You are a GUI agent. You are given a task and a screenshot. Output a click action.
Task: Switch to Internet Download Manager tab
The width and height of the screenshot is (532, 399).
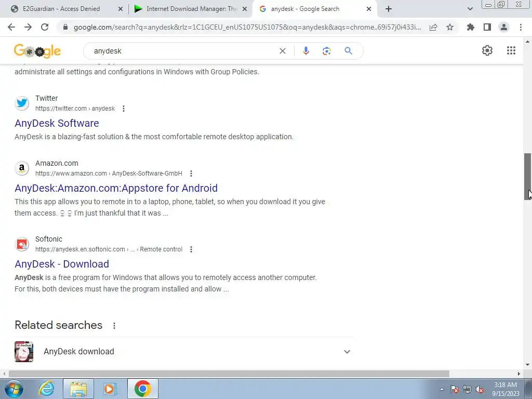[x=190, y=9]
